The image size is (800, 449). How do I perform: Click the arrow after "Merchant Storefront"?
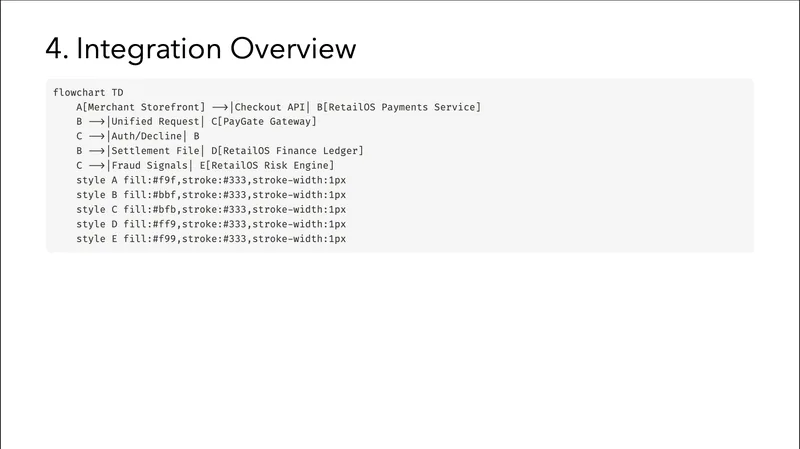(x=220, y=107)
